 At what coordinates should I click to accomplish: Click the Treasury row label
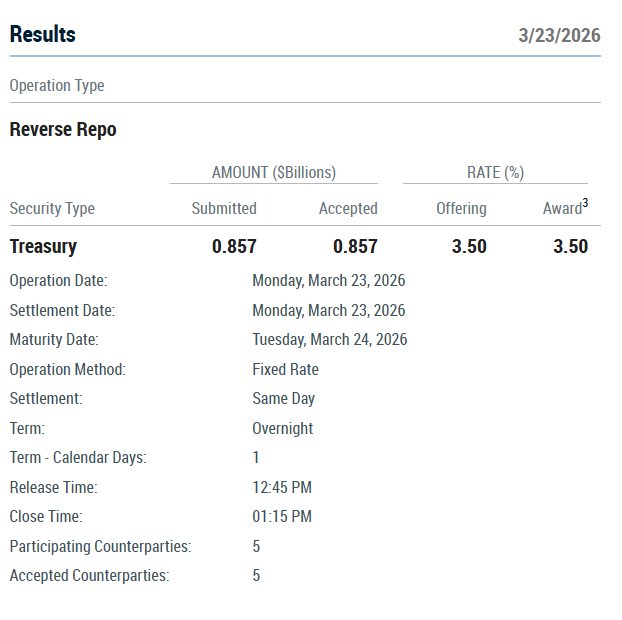coord(43,247)
